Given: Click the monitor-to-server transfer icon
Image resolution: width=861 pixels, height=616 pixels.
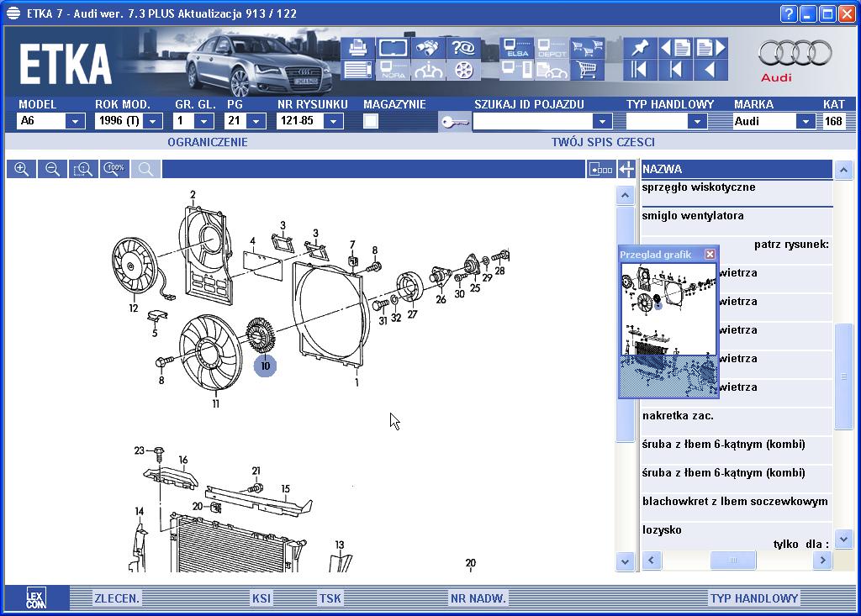Looking at the screenshot, I should (x=516, y=71).
